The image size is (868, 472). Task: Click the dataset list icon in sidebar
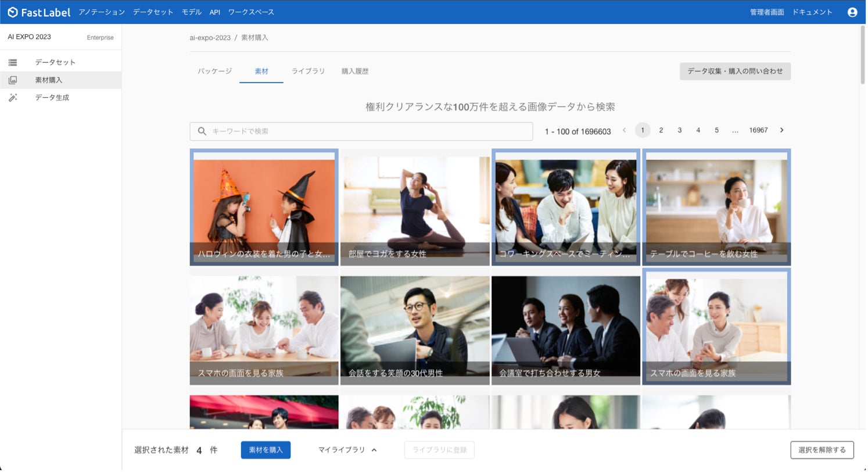[x=13, y=62]
